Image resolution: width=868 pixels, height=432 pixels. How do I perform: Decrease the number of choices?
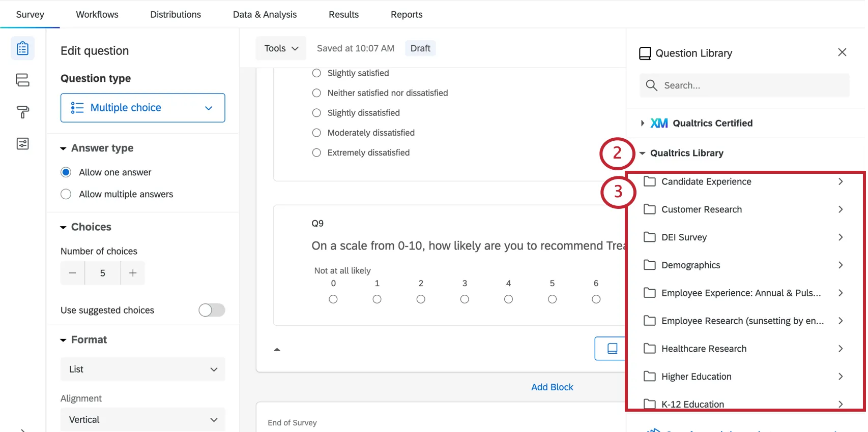point(73,273)
